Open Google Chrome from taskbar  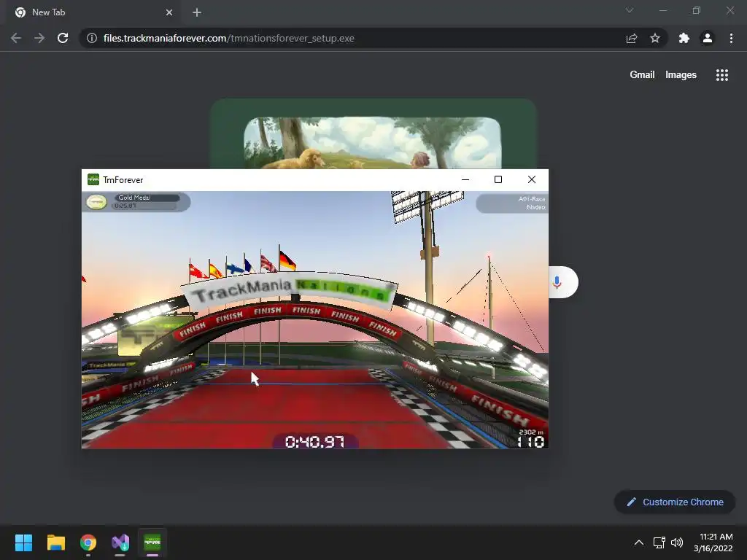(x=88, y=542)
